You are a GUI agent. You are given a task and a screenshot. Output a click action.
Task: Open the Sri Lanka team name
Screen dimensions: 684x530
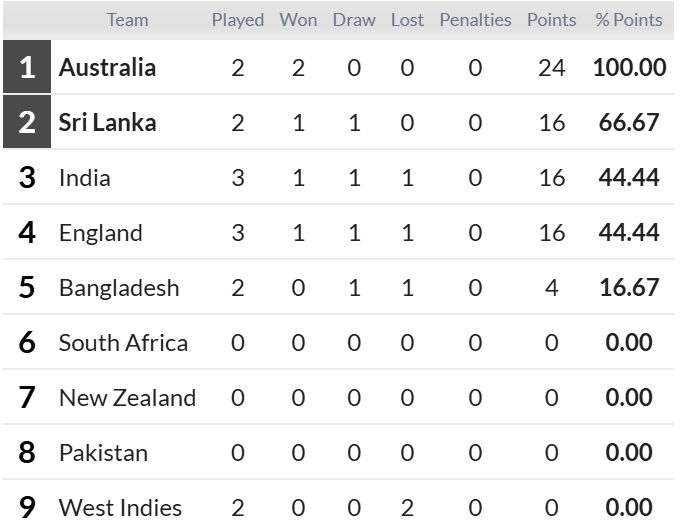[107, 123]
